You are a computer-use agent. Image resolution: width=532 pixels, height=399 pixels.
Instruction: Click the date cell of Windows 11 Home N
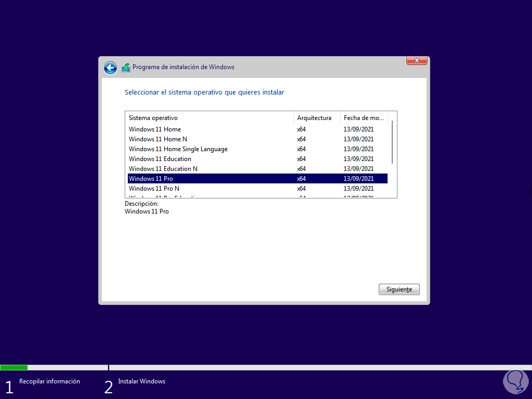[x=358, y=139]
